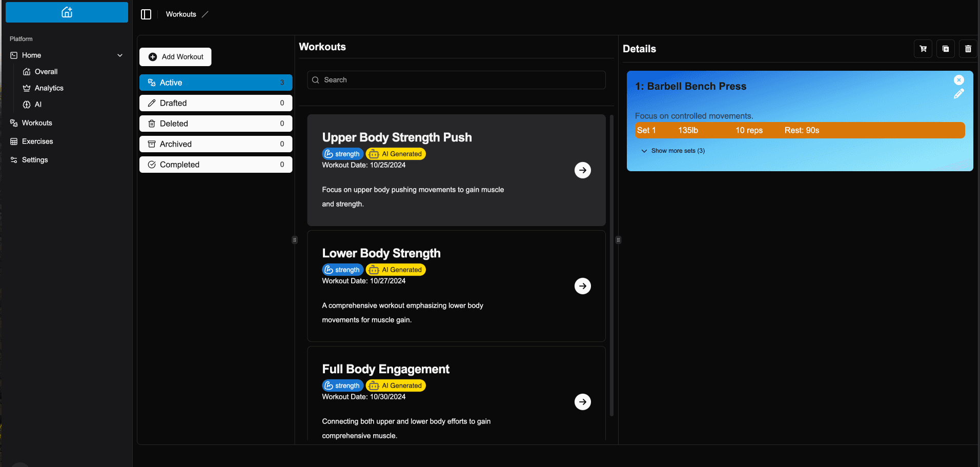The height and width of the screenshot is (467, 980).
Task: Click the trash icon in Details header
Action: (x=968, y=49)
